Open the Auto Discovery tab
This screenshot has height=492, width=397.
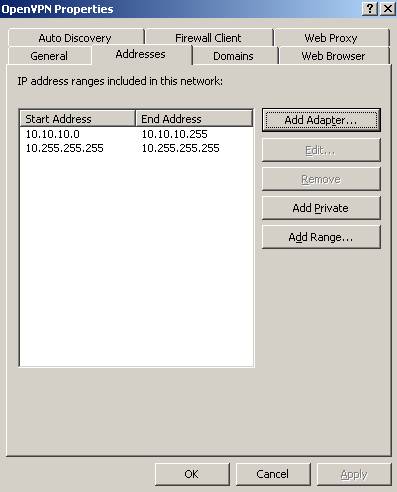pos(75,38)
